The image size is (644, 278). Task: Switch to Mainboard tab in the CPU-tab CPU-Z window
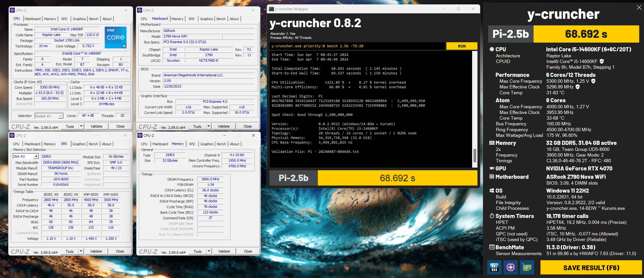coord(32,19)
